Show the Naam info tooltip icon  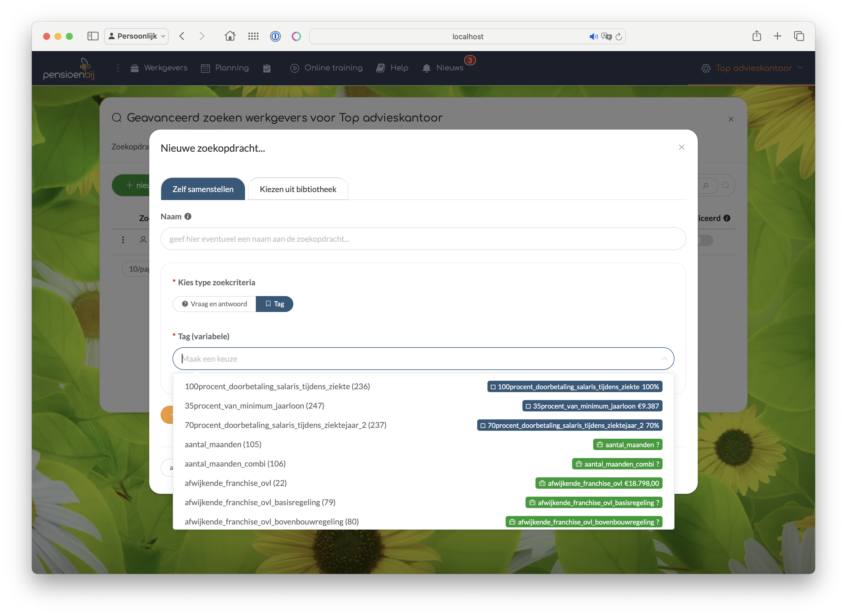[188, 217]
